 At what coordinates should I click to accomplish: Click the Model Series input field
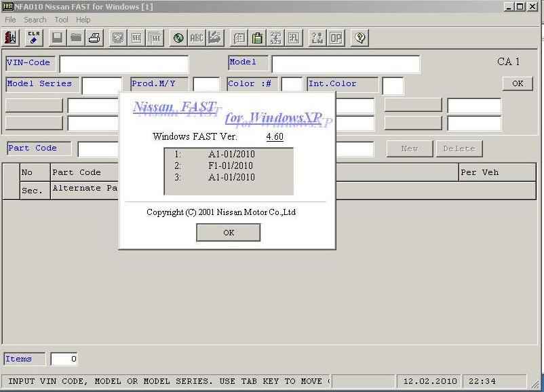coord(102,85)
